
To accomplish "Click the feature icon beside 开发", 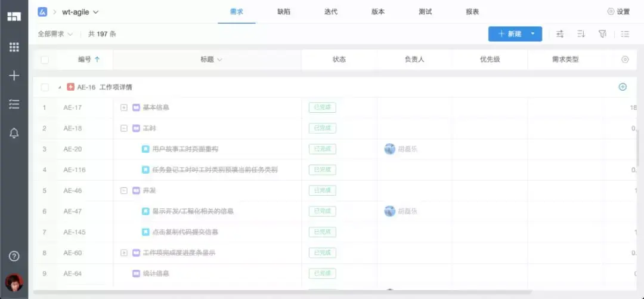I will tap(137, 190).
